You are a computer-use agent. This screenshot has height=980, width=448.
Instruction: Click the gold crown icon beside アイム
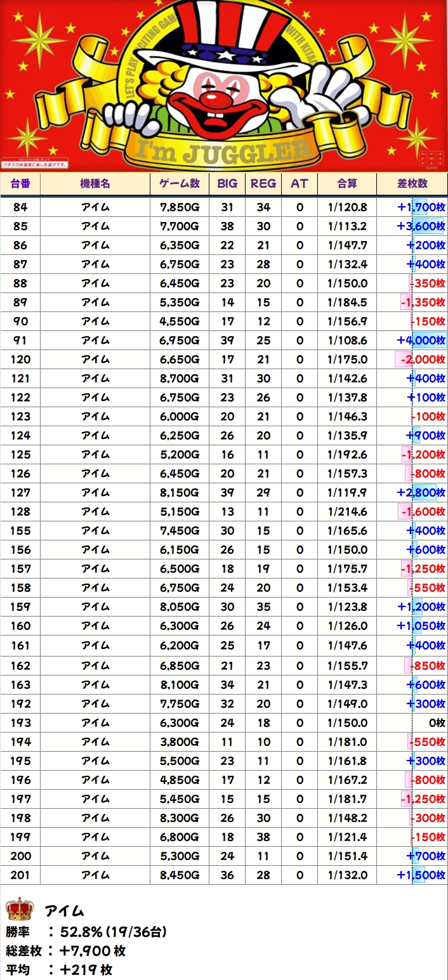coord(19,910)
